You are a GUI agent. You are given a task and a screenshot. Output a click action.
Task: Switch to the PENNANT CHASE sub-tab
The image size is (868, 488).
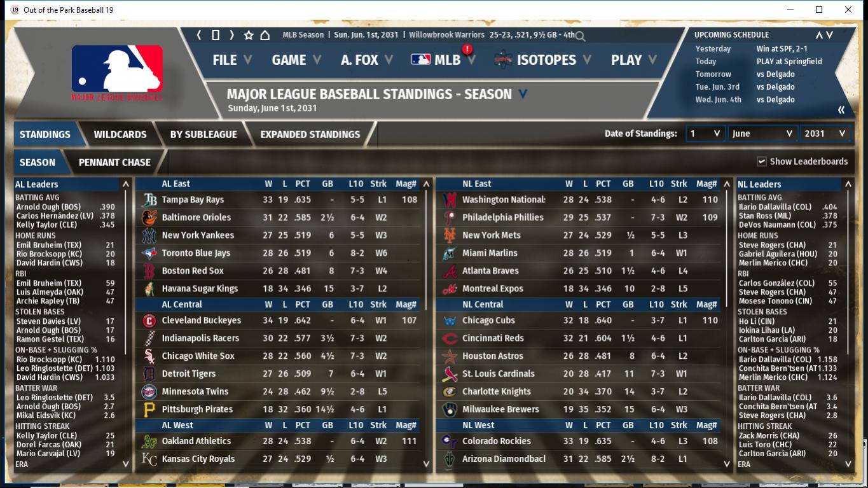pyautogui.click(x=114, y=162)
